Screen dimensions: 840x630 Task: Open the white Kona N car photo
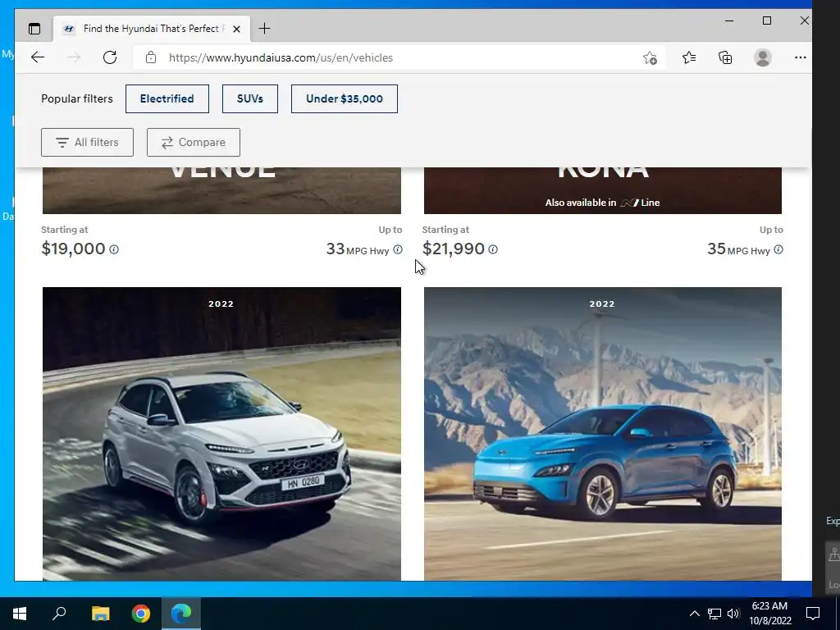tap(221, 434)
